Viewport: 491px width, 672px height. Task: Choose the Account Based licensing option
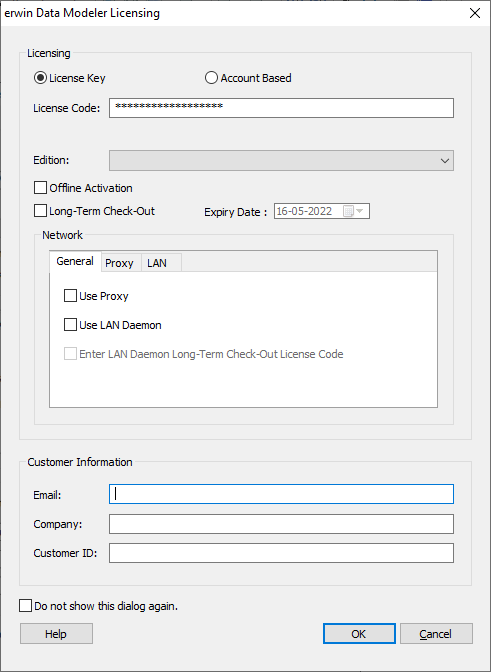tap(211, 78)
